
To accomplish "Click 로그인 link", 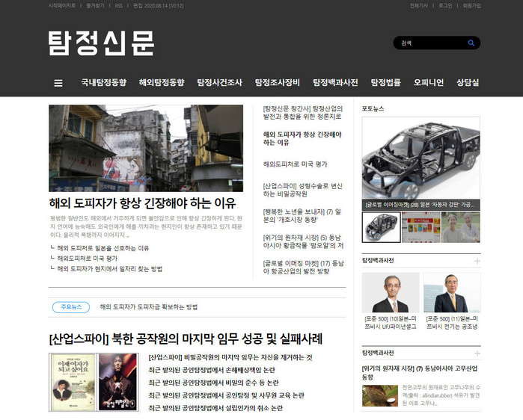I will coord(445,6).
